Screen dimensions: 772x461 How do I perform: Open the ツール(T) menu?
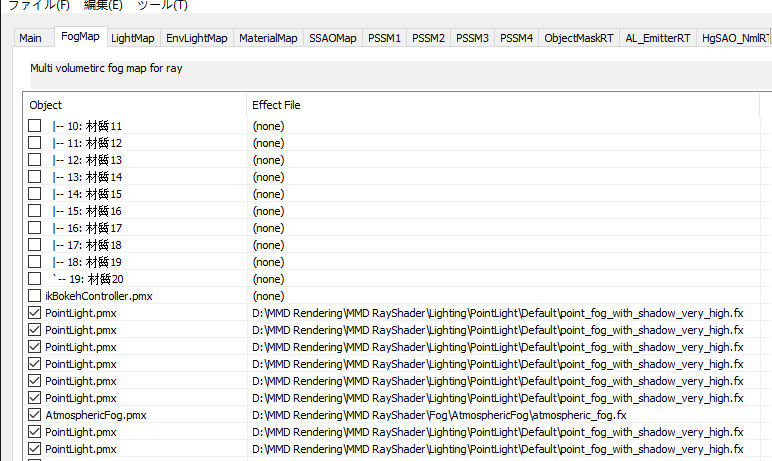coord(162,5)
